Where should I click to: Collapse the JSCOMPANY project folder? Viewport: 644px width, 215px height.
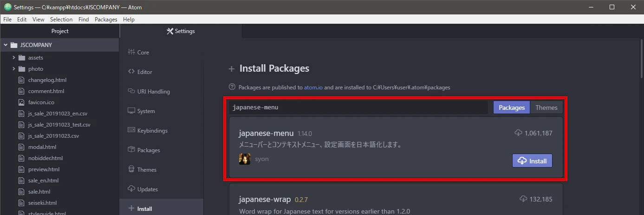(6, 45)
